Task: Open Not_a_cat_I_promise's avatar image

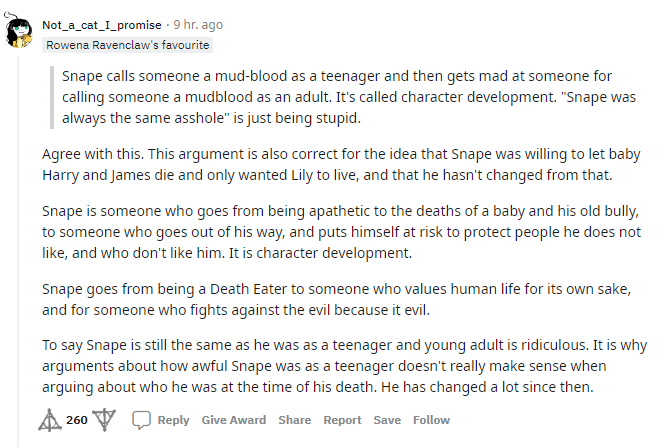Action: pyautogui.click(x=19, y=30)
